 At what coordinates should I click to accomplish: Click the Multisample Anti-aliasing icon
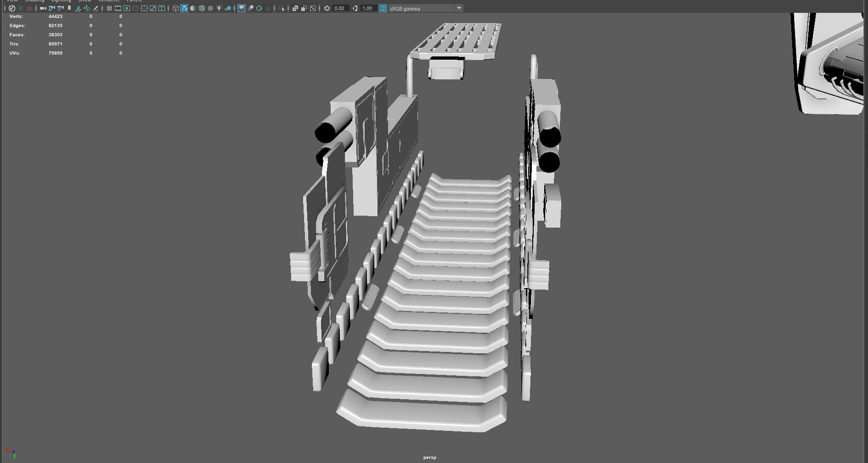259,8
